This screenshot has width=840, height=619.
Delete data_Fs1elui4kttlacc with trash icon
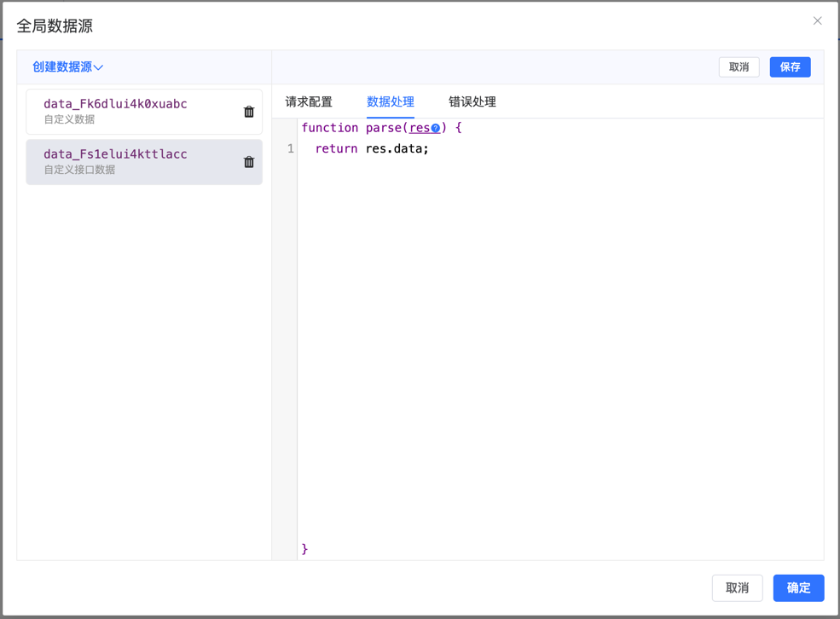pyautogui.click(x=249, y=162)
